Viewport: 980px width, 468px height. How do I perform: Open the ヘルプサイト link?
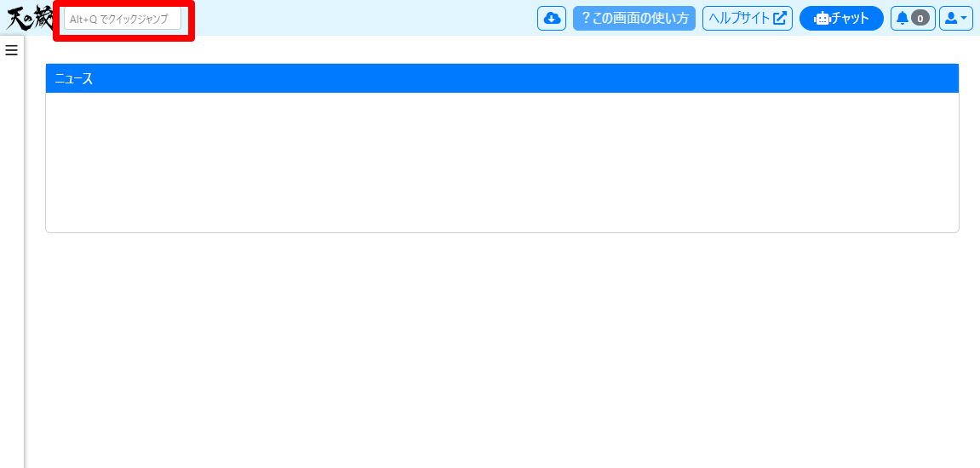[x=747, y=18]
